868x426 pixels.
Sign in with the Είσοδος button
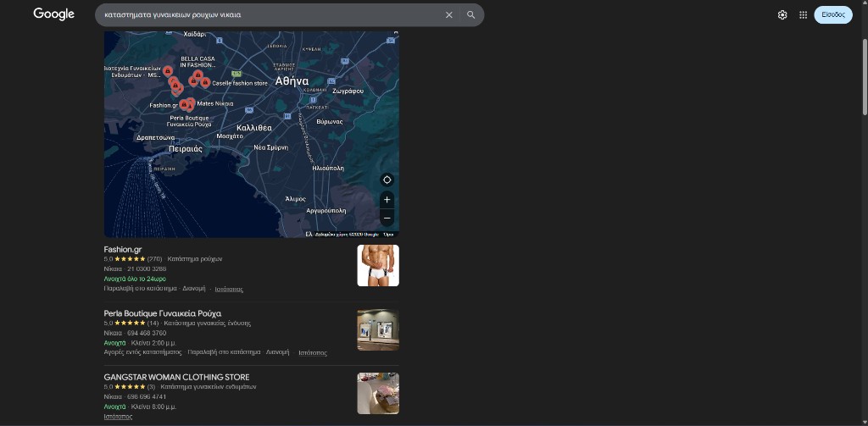tap(833, 15)
